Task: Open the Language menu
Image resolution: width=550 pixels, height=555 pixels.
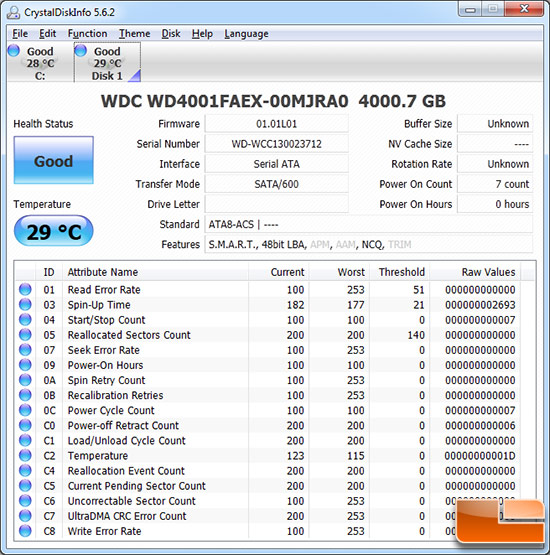Action: pyautogui.click(x=246, y=34)
